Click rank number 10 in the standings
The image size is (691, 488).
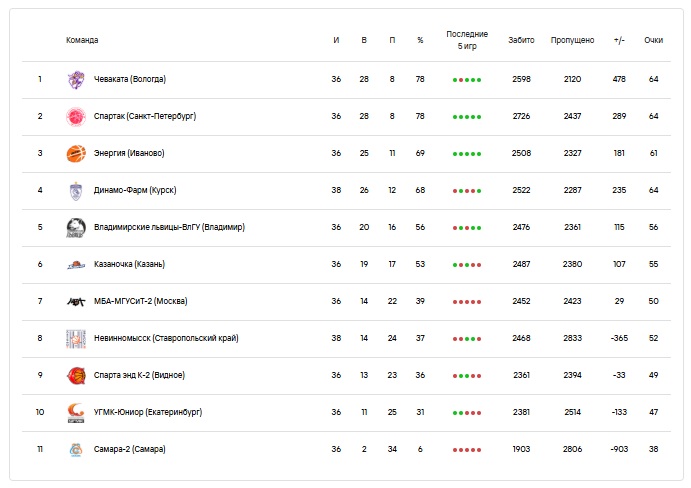click(40, 413)
